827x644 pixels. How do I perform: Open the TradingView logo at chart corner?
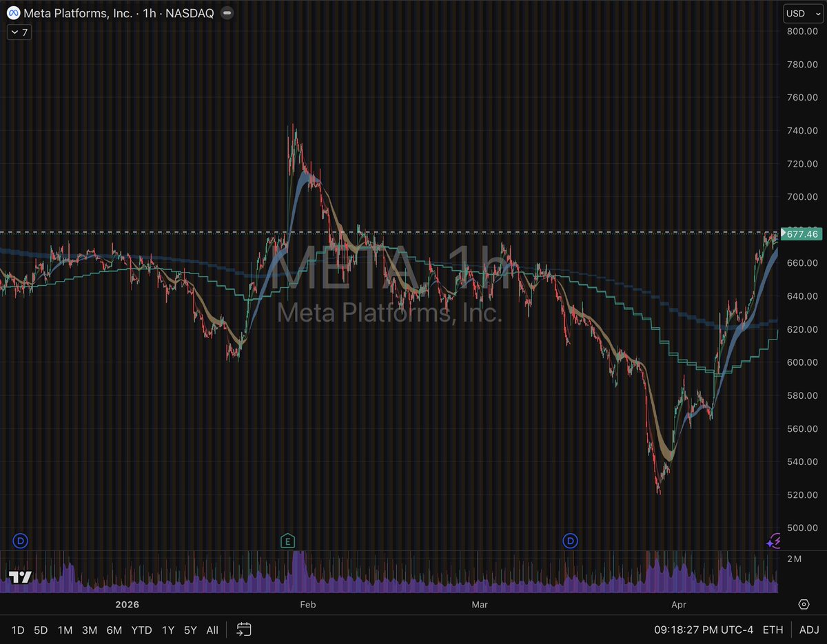[20, 577]
